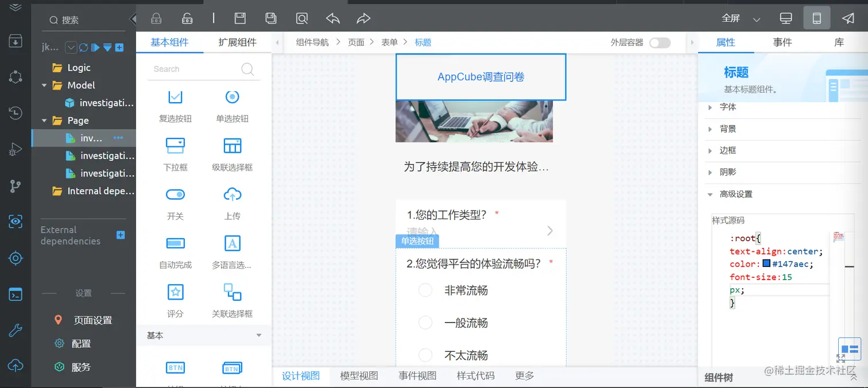Click the cloud upload icon in sidebar

click(x=15, y=365)
